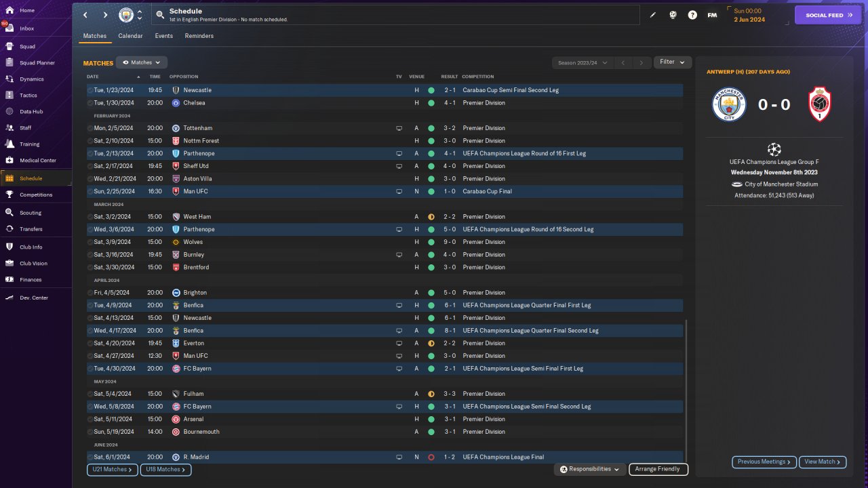
Task: Click the search magnifier icon
Action: click(x=160, y=14)
